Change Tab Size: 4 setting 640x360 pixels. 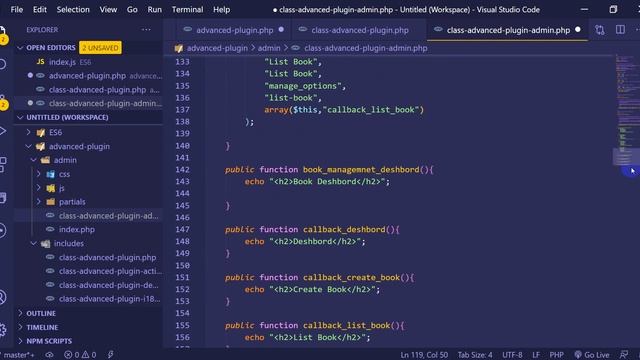(475, 355)
